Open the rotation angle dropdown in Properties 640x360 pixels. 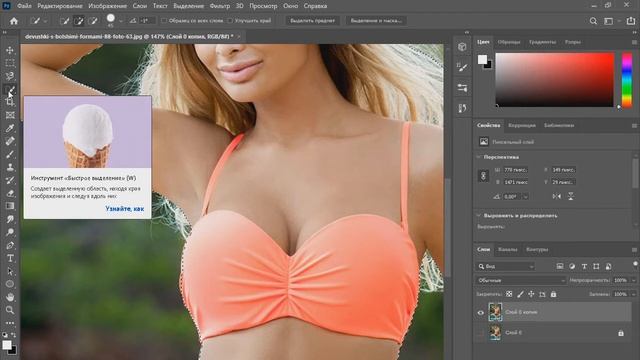click(x=525, y=197)
